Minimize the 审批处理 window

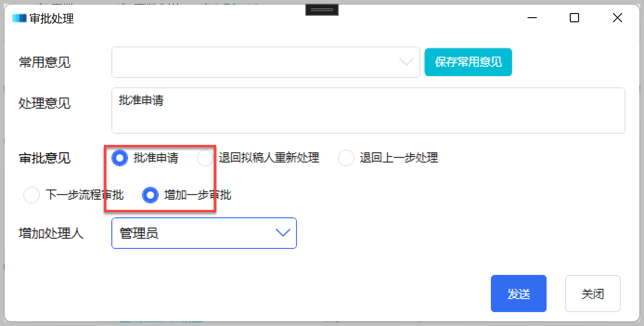[x=532, y=18]
